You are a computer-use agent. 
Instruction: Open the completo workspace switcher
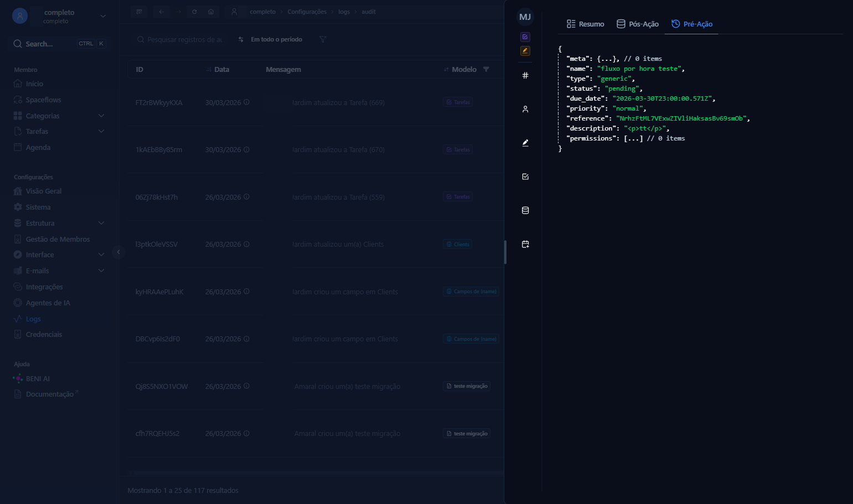[x=59, y=17]
